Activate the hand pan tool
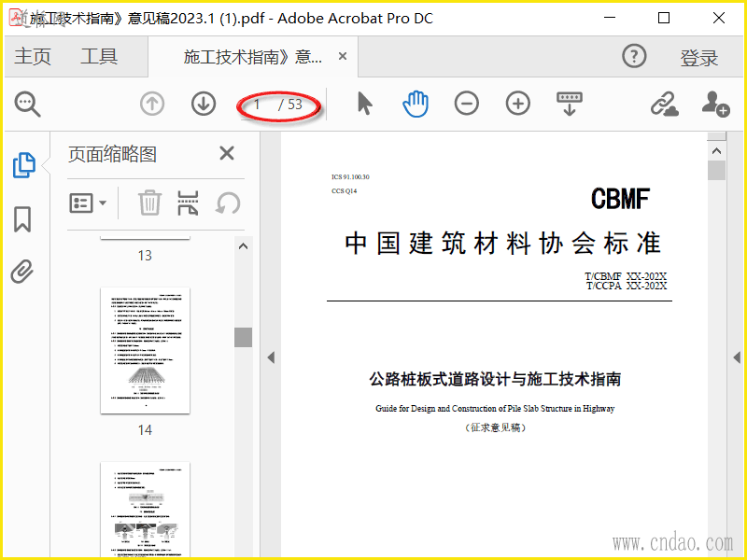Image resolution: width=747 pixels, height=560 pixels. click(416, 104)
